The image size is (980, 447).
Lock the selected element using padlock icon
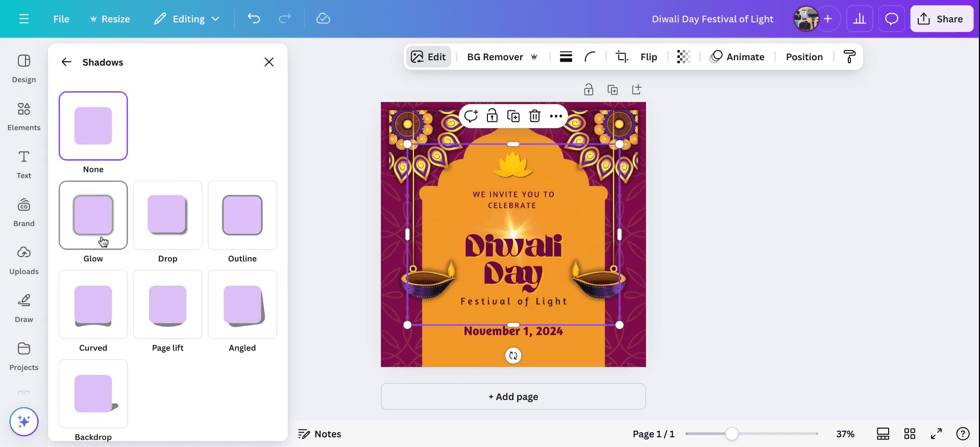(x=492, y=116)
